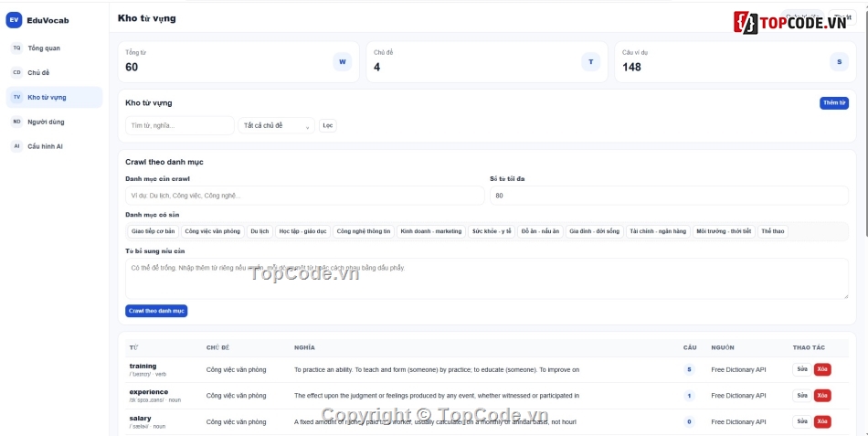The height and width of the screenshot is (436, 868).
Task: Click Xóa for the salary row
Action: [822, 421]
